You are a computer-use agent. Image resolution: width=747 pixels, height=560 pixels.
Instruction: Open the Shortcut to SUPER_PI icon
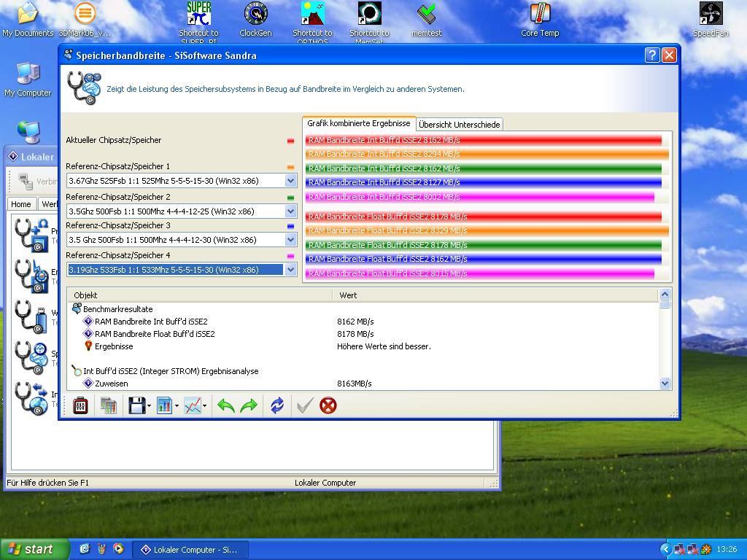(x=198, y=21)
